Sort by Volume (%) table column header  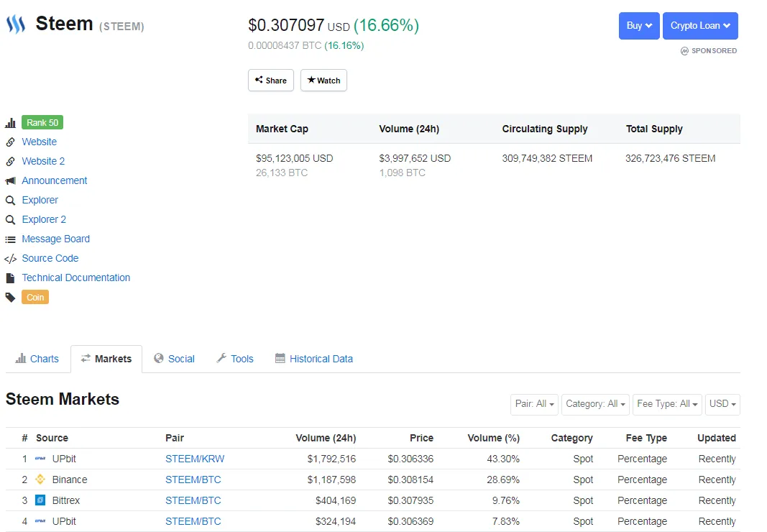[494, 438]
